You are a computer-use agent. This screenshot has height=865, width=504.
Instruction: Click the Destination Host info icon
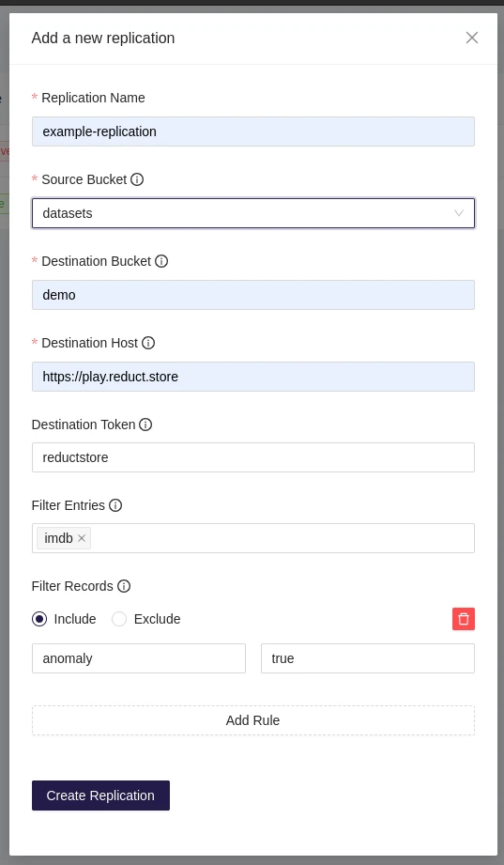click(148, 343)
